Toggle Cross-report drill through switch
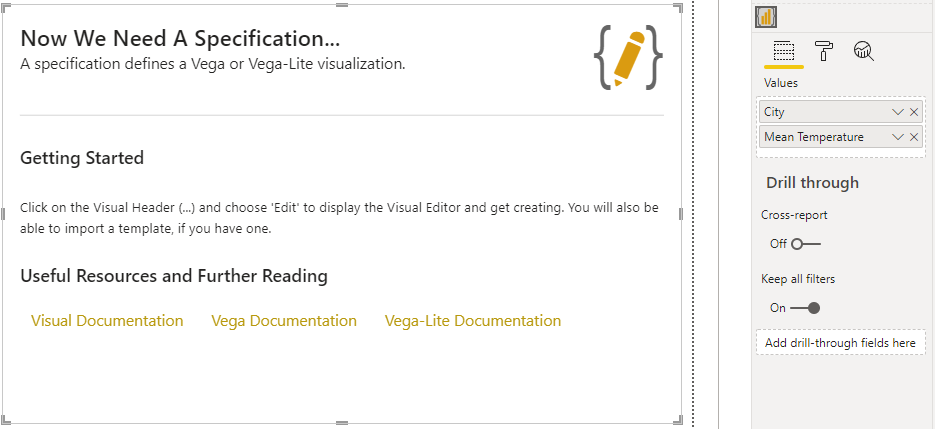Image resolution: width=935 pixels, height=429 pixels. 806,244
